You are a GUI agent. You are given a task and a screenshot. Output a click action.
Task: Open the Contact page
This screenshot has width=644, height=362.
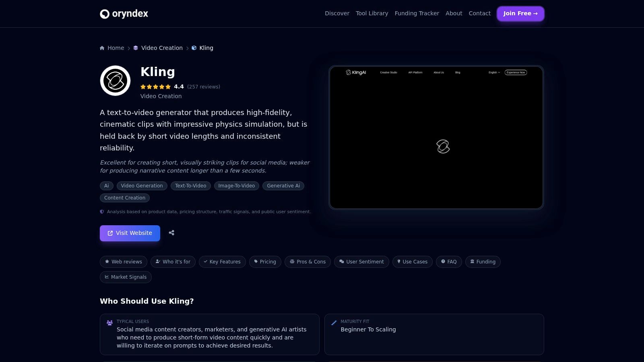pos(480,13)
